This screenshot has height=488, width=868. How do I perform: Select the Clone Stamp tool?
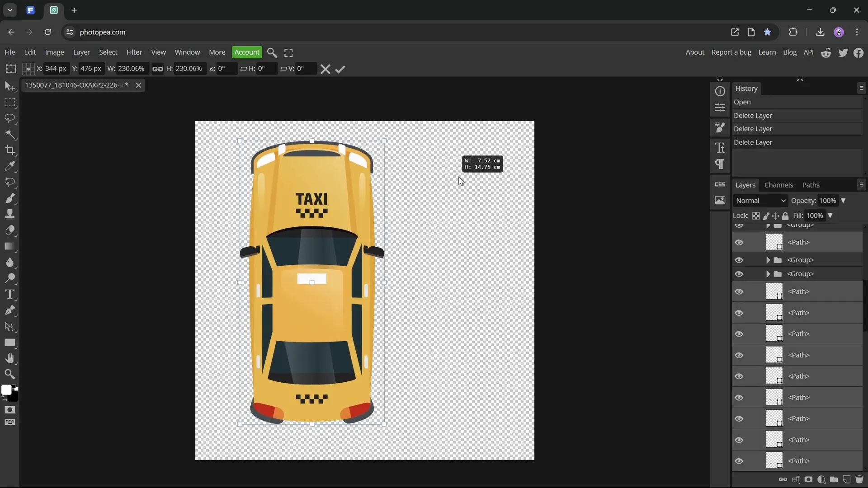[10, 214]
